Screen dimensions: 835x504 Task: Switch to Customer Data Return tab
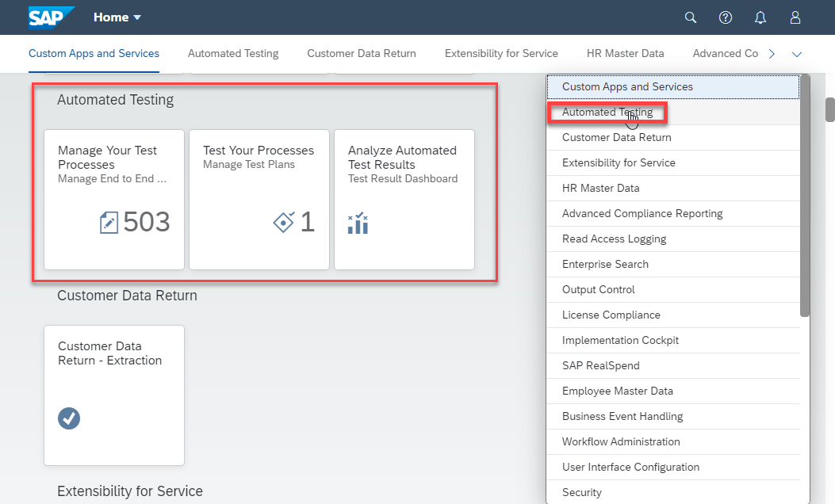click(x=362, y=54)
